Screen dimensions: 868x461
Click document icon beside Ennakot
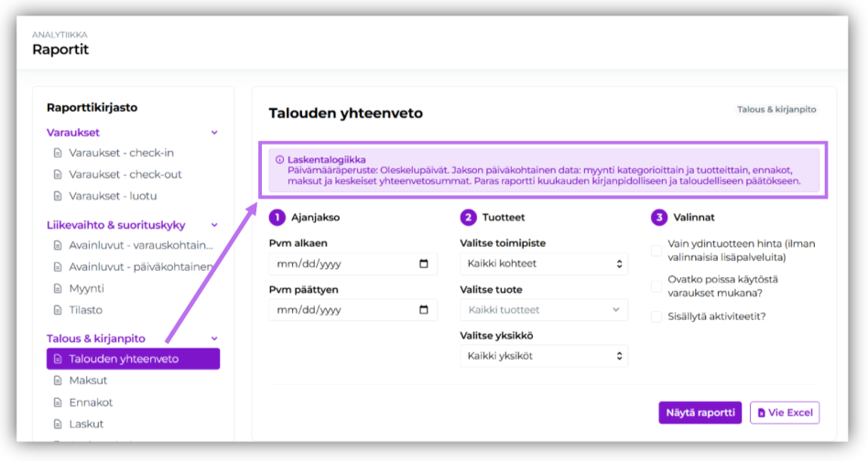coord(58,402)
